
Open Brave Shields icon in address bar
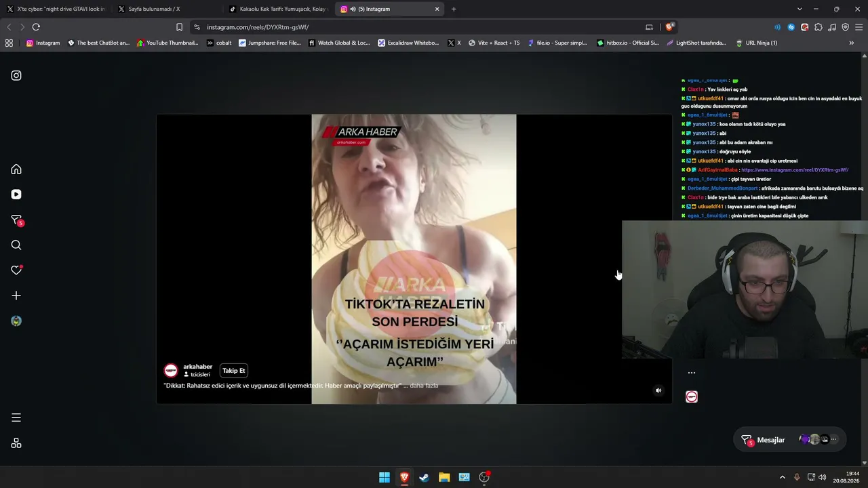click(669, 27)
